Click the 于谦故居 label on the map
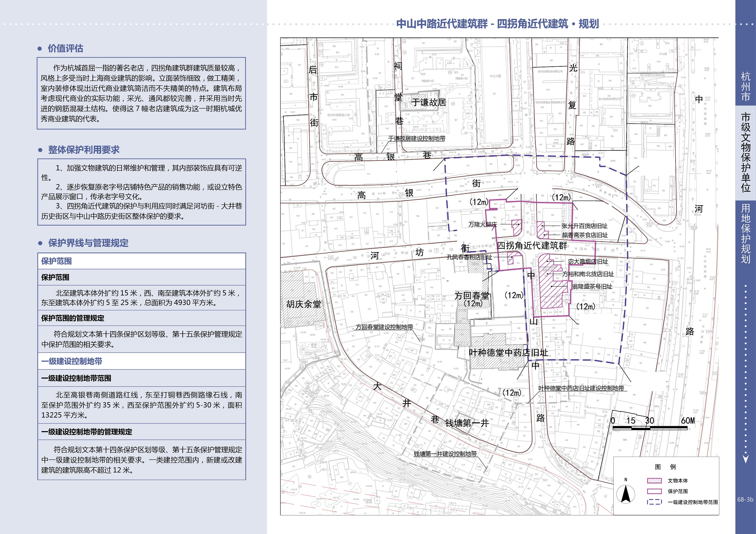 pos(428,103)
